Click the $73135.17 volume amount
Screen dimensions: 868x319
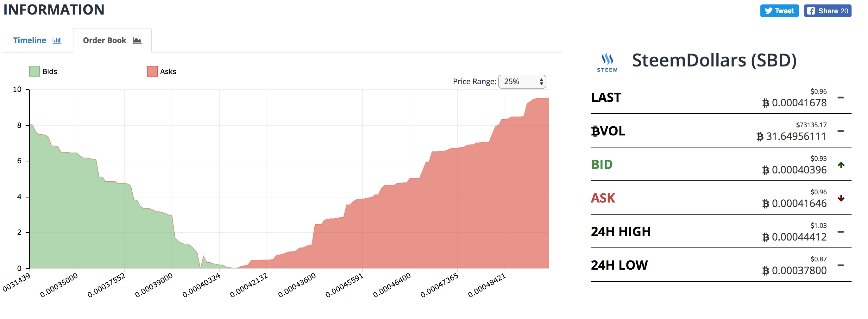coord(811,125)
